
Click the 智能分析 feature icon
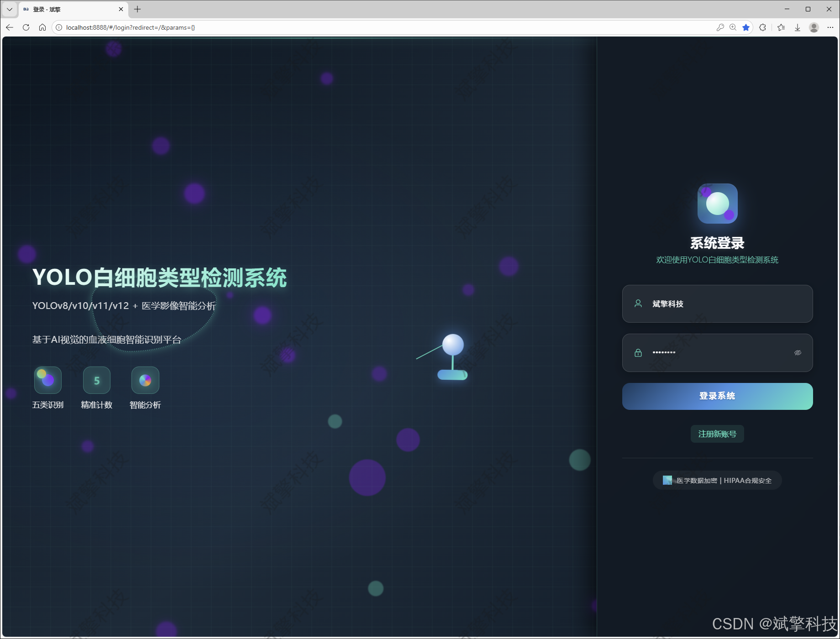(x=145, y=380)
